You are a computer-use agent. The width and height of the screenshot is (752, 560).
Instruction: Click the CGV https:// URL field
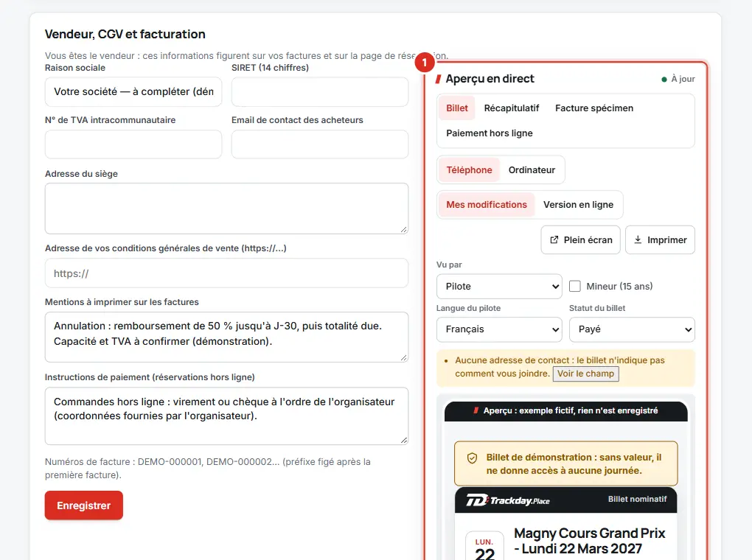click(x=226, y=273)
